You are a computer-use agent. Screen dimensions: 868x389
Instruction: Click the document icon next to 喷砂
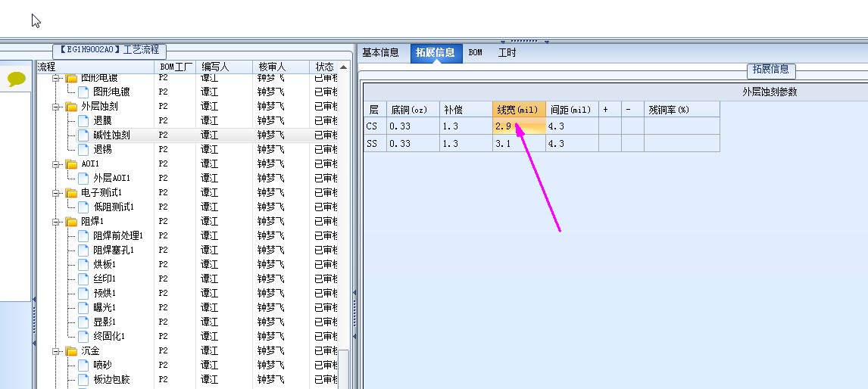point(83,366)
